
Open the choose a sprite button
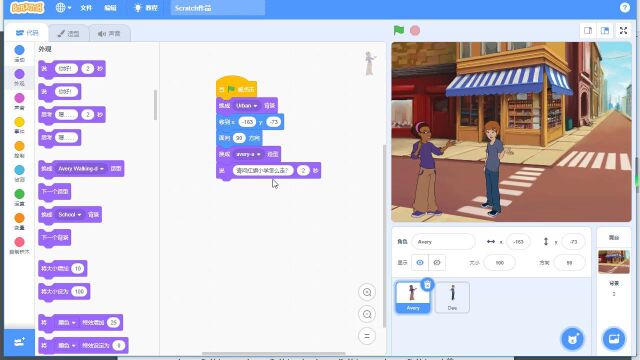pyautogui.click(x=573, y=339)
